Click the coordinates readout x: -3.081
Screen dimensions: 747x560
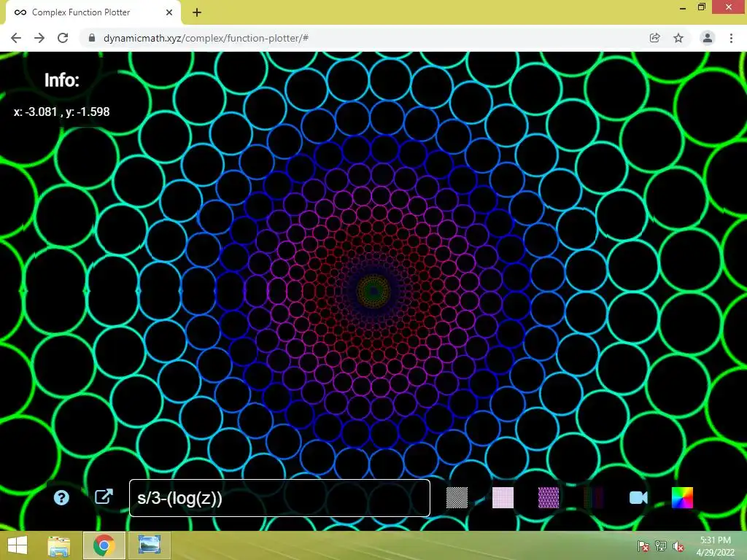(x=61, y=112)
